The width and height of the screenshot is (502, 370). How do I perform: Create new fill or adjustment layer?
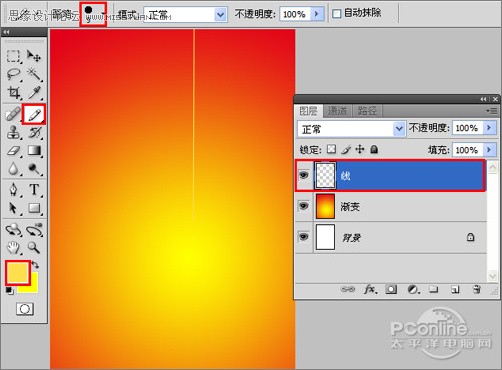click(x=413, y=289)
